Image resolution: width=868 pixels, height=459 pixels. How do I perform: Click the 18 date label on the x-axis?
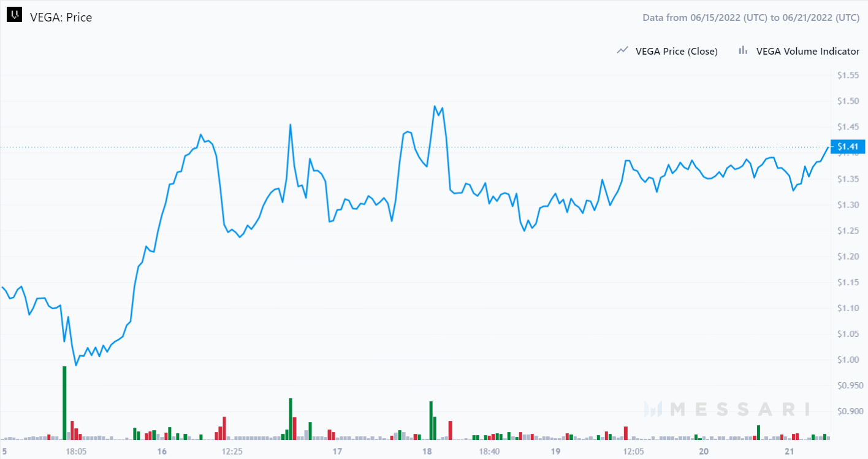[427, 451]
